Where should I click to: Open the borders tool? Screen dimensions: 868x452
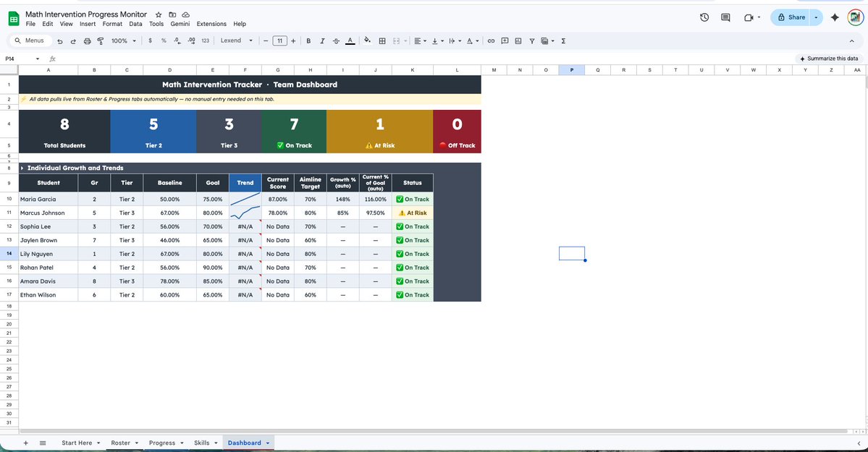click(x=382, y=41)
